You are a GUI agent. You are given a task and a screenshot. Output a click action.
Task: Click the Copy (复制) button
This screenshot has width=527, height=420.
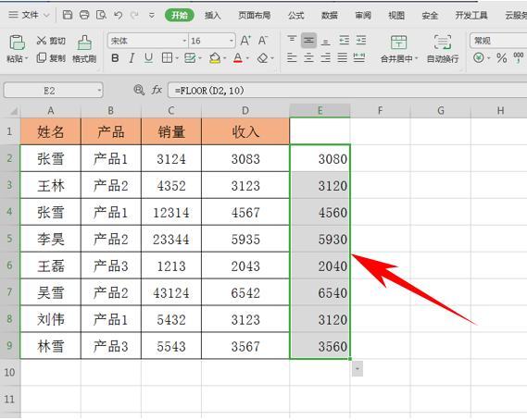pos(51,58)
